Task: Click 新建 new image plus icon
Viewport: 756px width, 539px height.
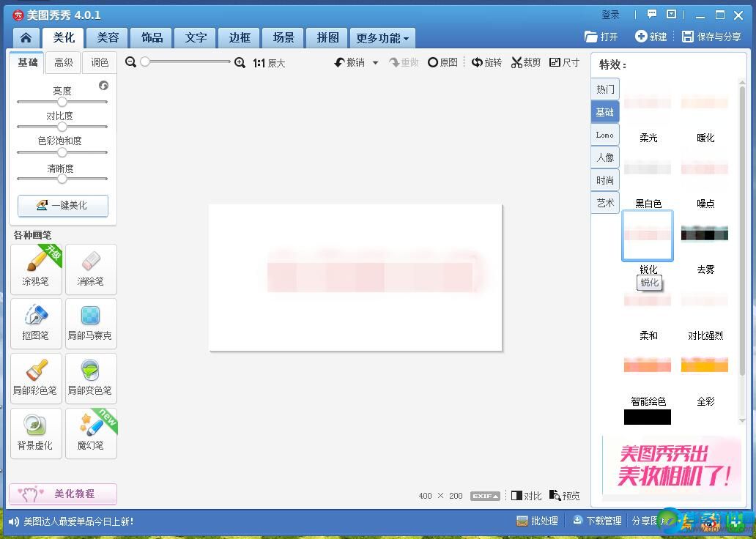Action: 651,37
